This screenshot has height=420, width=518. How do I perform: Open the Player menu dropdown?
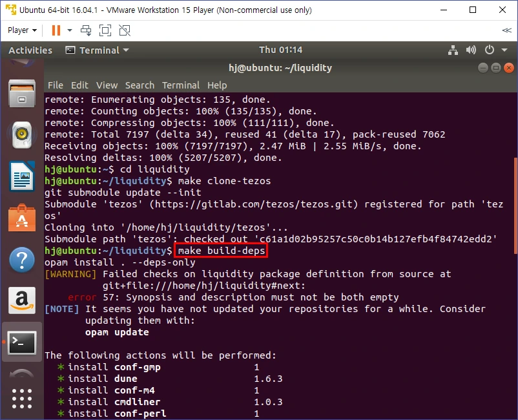click(x=22, y=30)
